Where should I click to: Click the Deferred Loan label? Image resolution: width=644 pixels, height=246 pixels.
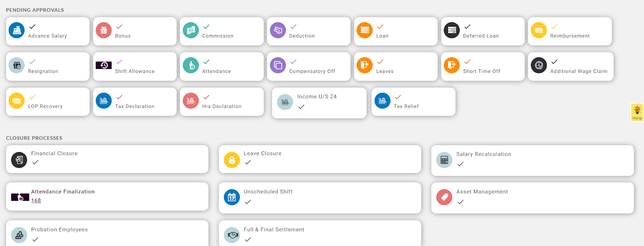481,36
